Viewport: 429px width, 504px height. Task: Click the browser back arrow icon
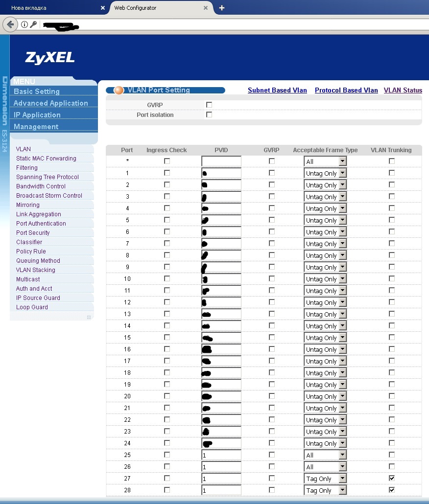[x=10, y=24]
